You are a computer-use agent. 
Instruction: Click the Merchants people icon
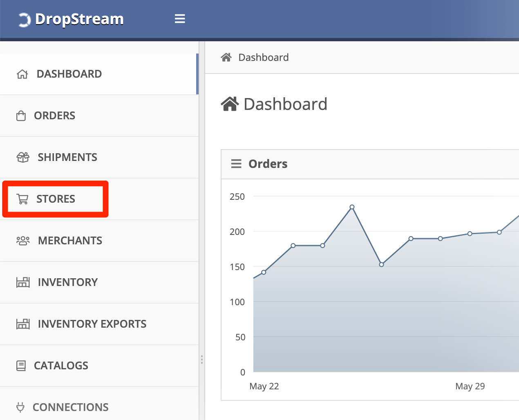point(23,241)
